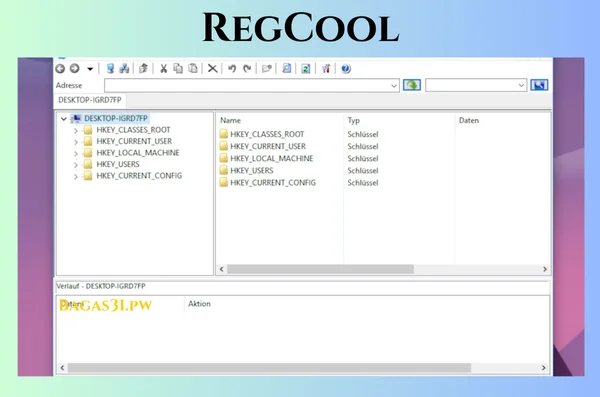Screen dimensions: 600x397
Task: Click the Paste clipboard icon
Action: pos(193,69)
